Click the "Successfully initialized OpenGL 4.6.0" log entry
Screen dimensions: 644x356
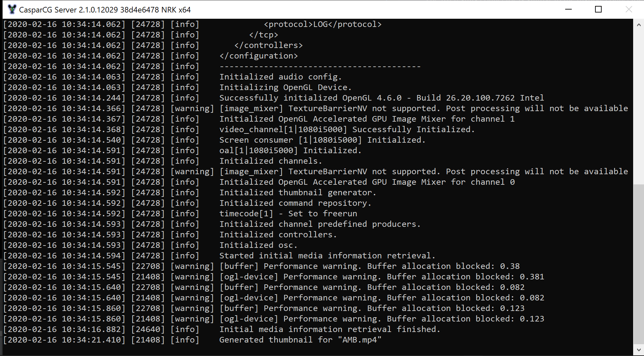click(381, 98)
